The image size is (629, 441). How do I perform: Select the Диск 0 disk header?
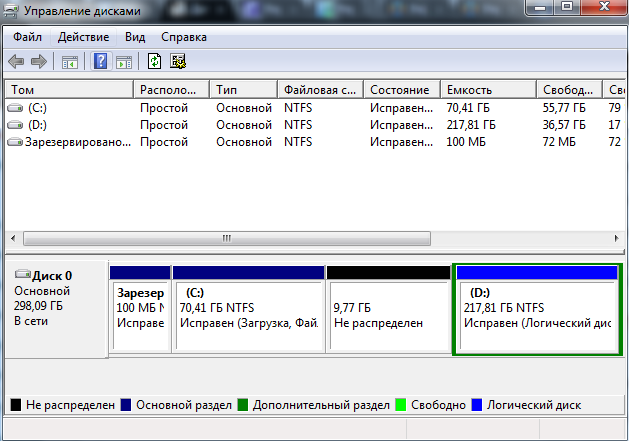tap(56, 300)
